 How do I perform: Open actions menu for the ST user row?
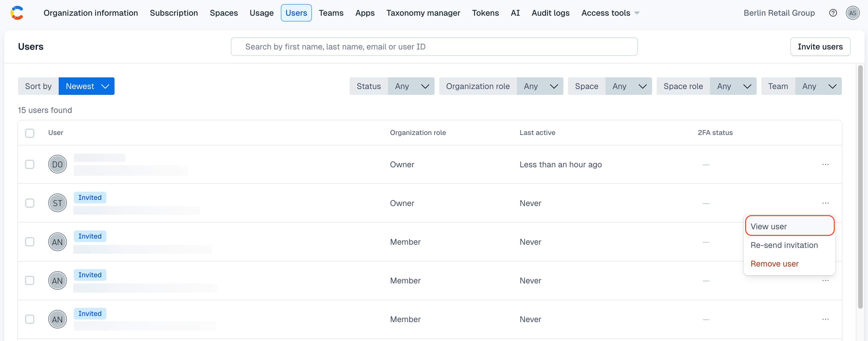(x=825, y=203)
